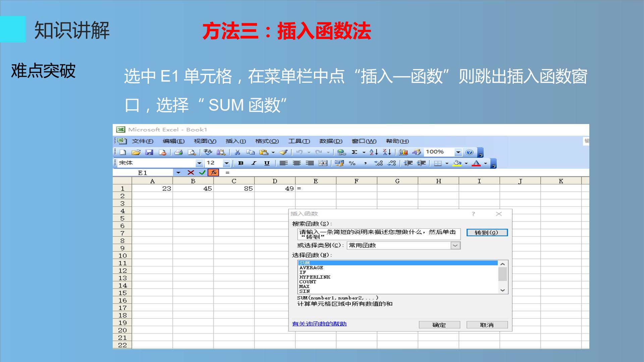Open the 格式(O) menu
This screenshot has height=362, width=644.
(x=267, y=141)
